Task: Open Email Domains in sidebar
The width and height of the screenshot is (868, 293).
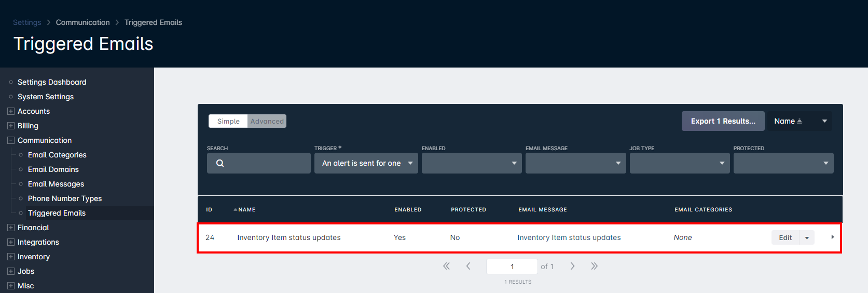Action: point(53,169)
